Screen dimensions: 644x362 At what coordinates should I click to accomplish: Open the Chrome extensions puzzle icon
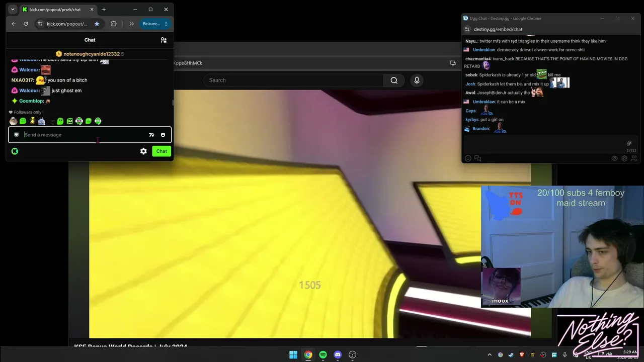(114, 24)
